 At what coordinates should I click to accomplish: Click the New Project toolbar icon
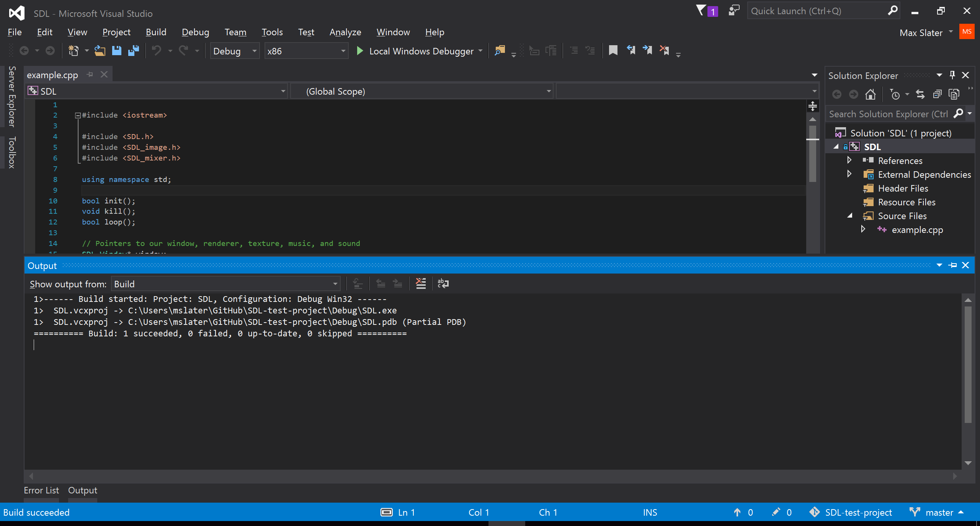[73, 51]
